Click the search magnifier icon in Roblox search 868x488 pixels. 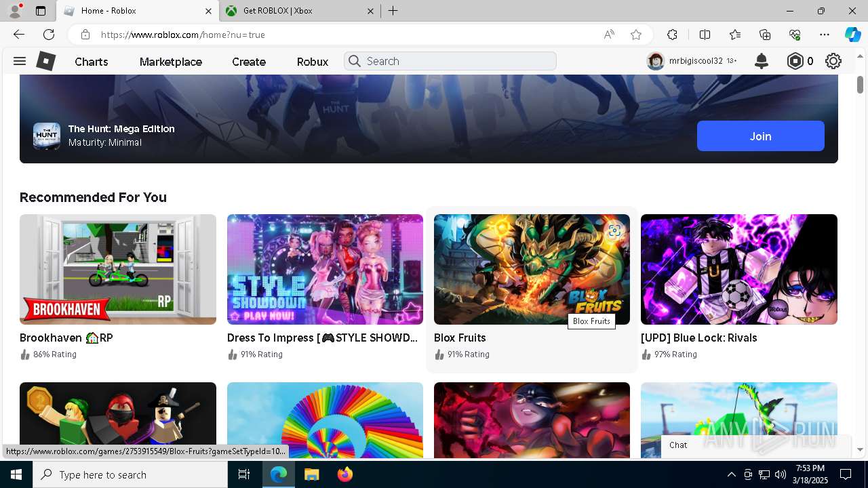click(355, 61)
